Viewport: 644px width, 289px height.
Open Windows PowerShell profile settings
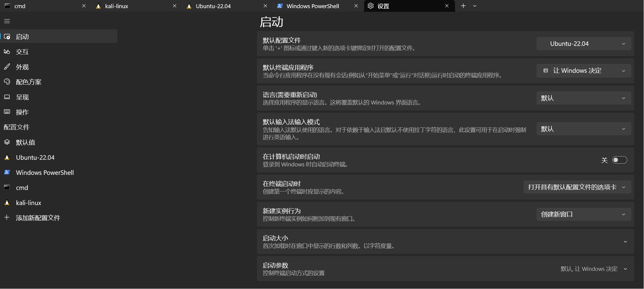59,172
